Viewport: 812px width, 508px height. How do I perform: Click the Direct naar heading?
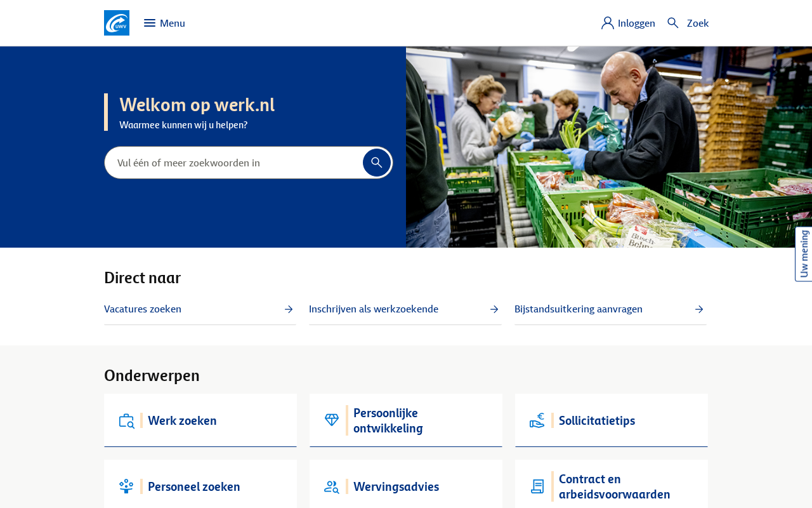[143, 277]
